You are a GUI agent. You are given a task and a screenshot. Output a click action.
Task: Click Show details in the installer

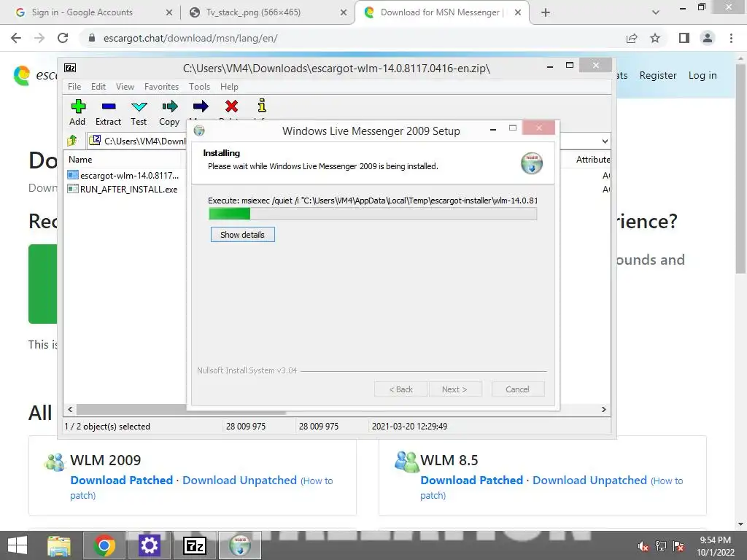click(x=242, y=234)
